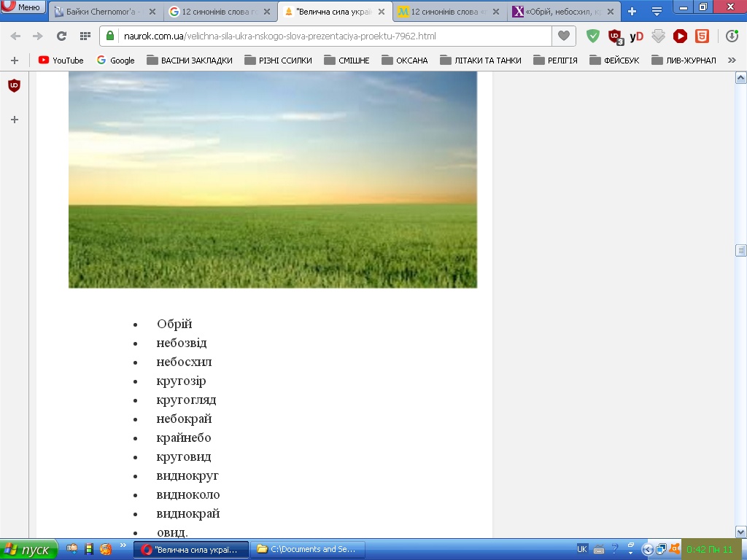Click the orange quick launch browser icon
Viewport: 747px width, 560px height.
tap(105, 549)
